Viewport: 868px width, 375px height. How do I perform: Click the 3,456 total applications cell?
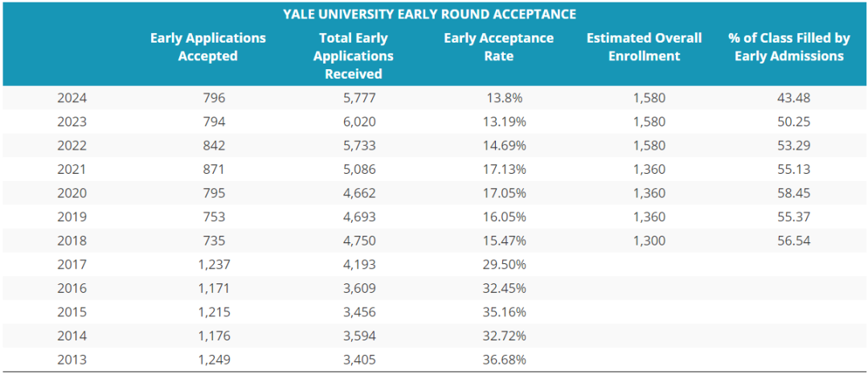[x=354, y=311]
